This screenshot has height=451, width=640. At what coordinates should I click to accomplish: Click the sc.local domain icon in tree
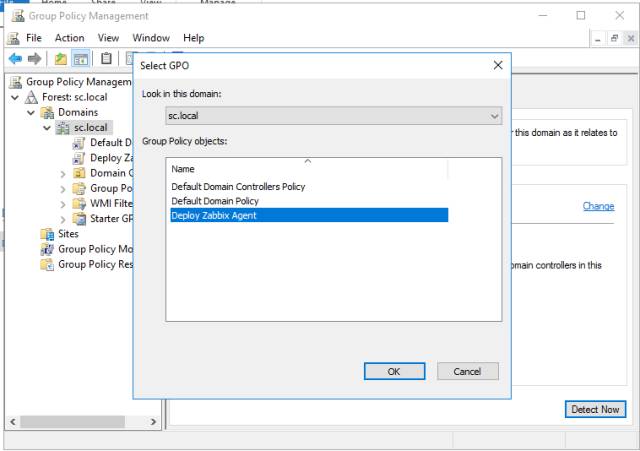[x=63, y=128]
